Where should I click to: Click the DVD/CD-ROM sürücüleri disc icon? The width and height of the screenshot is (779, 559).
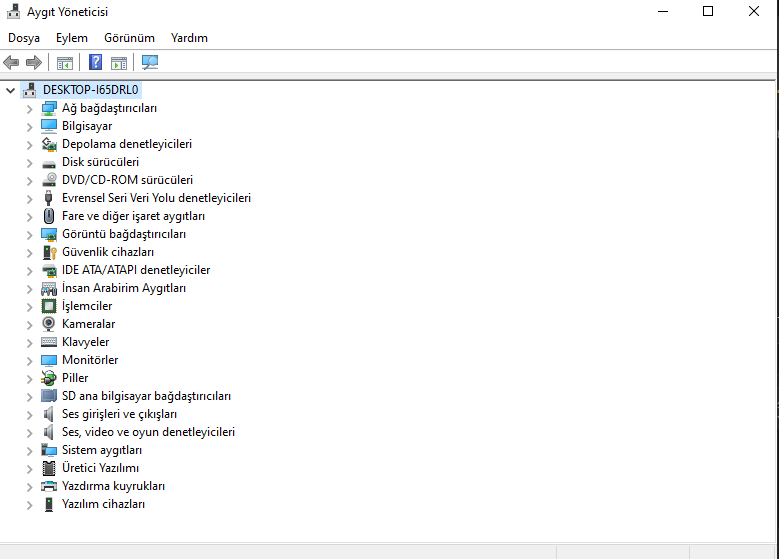coord(49,180)
